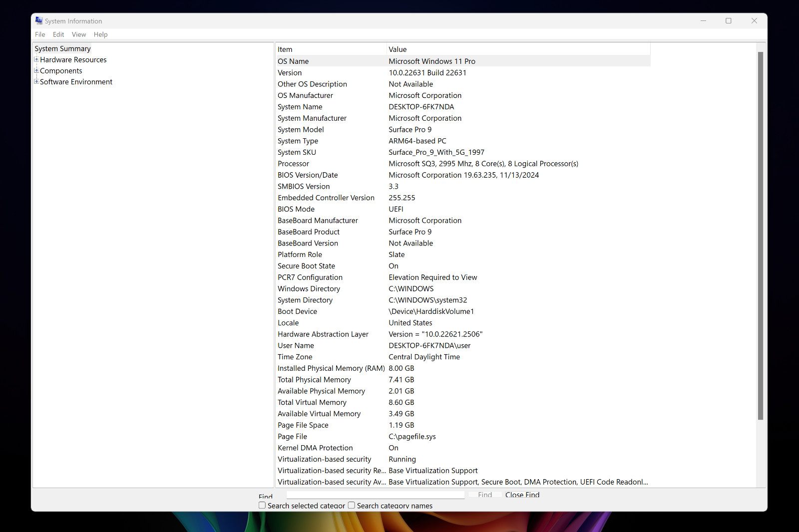Select the Processor row label

click(294, 164)
